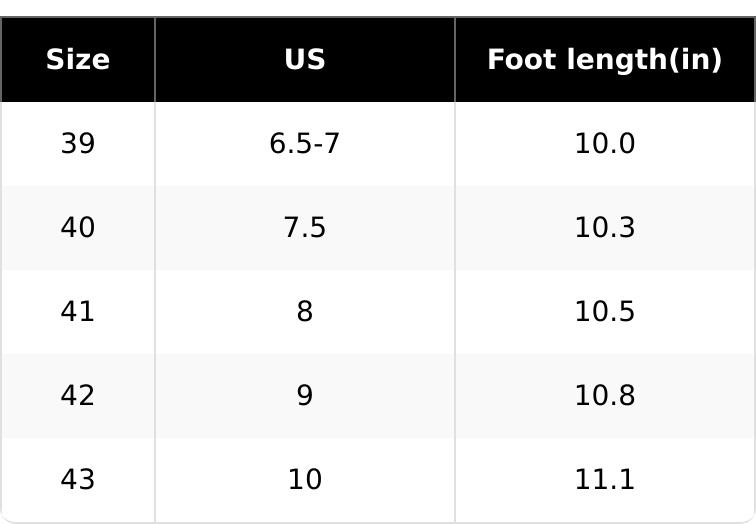
Task: Click the 10.0 foot length value
Action: click(x=604, y=144)
